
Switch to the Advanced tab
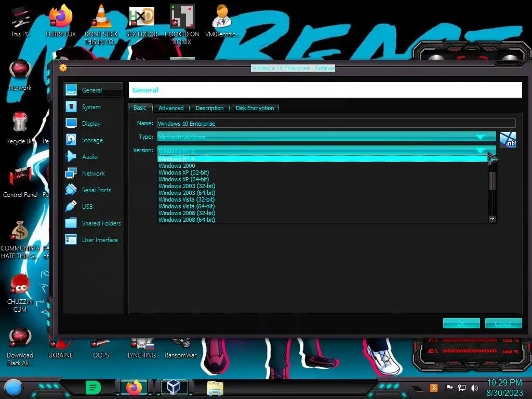171,108
